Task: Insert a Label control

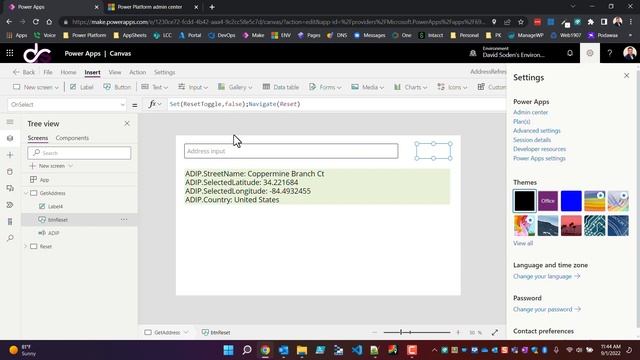Action: (x=81, y=87)
